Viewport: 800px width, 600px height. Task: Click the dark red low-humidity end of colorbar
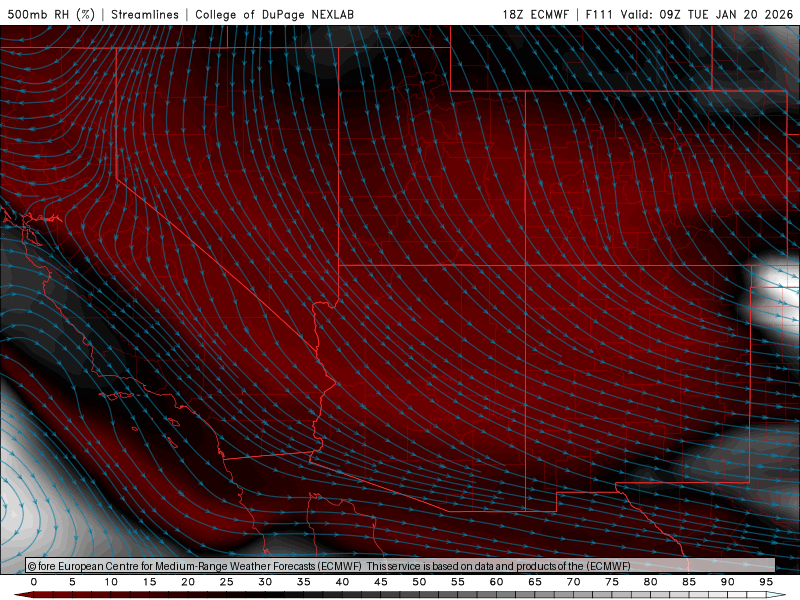coord(23,595)
